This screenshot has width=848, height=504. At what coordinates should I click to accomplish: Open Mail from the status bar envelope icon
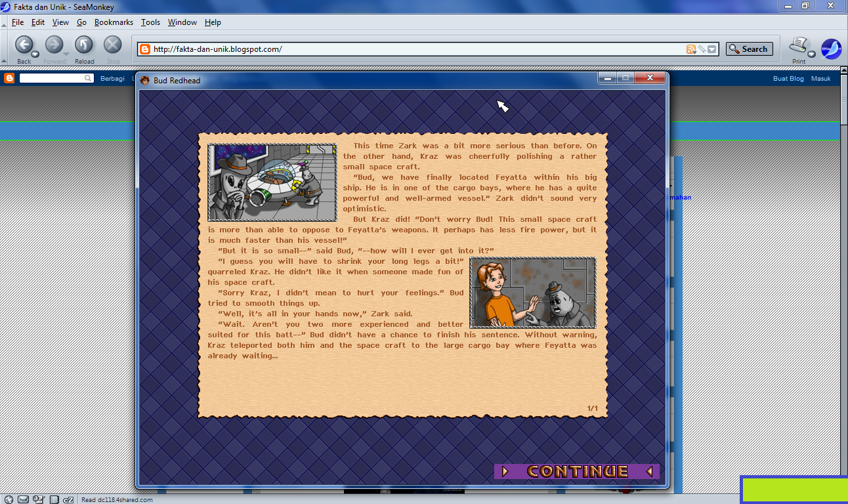(x=23, y=499)
